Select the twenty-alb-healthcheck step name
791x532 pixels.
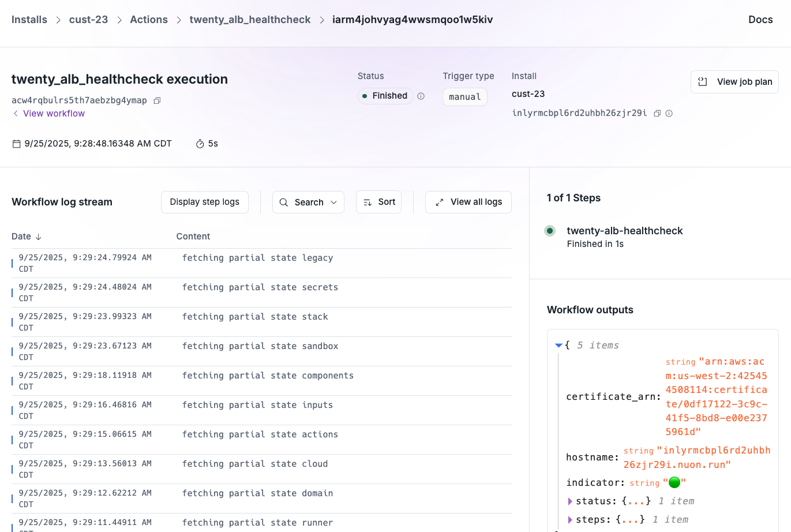(x=625, y=231)
